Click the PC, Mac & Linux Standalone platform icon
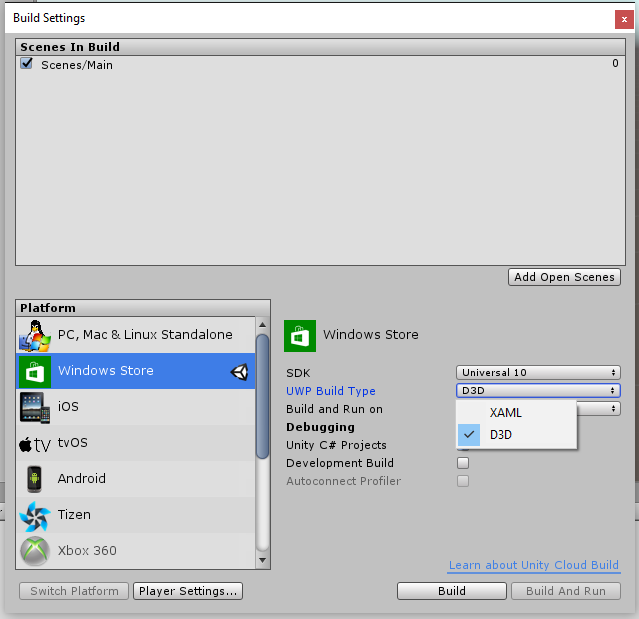The width and height of the screenshot is (639, 619). pos(35,335)
